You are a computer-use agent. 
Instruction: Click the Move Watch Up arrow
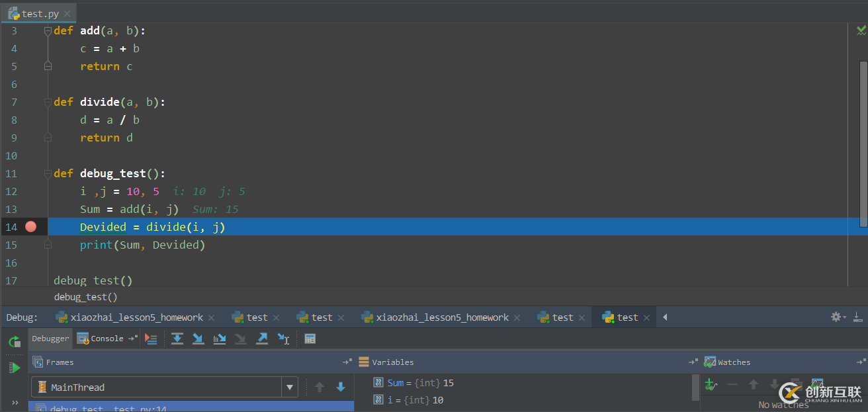point(753,384)
